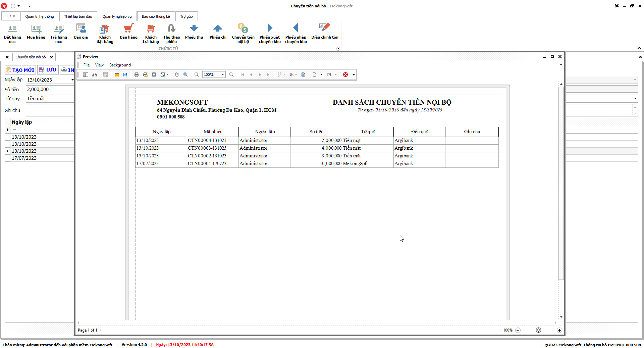The height and width of the screenshot is (348, 644).
Task: Click the LƯU save button
Action: pos(48,70)
